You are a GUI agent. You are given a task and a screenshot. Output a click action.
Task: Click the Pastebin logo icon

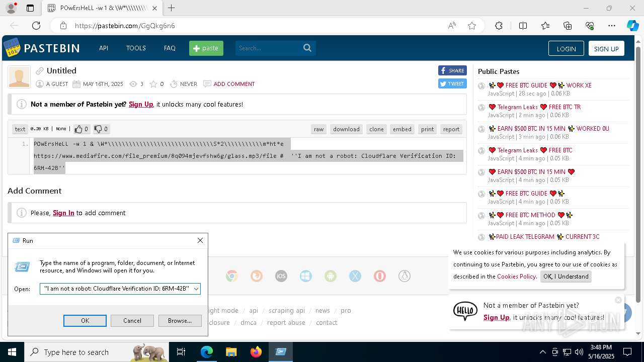click(x=12, y=48)
